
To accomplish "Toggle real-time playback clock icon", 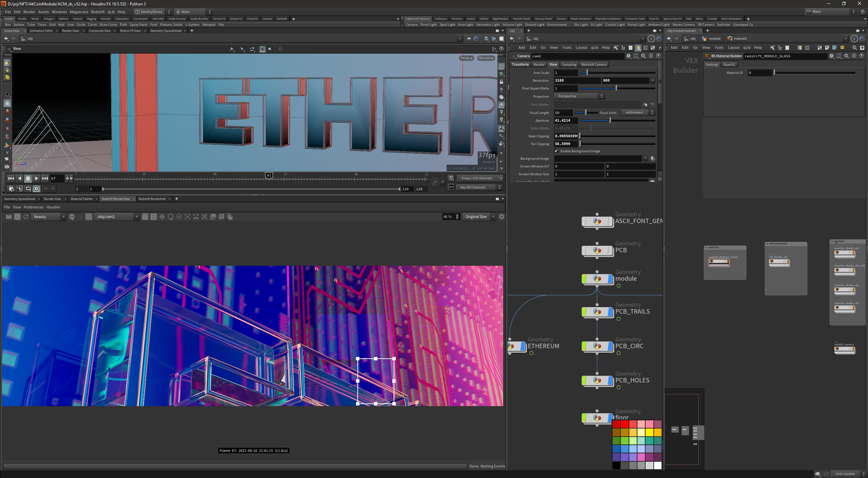I will tap(37, 188).
